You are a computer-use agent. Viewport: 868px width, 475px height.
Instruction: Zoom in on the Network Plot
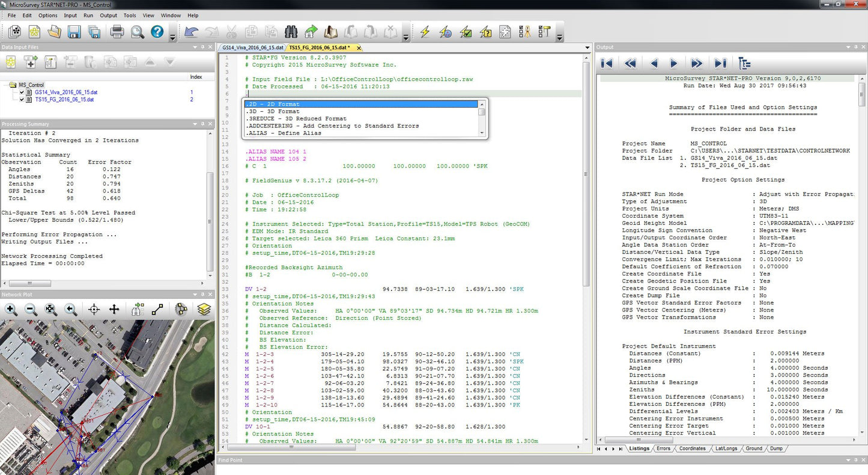click(x=11, y=310)
